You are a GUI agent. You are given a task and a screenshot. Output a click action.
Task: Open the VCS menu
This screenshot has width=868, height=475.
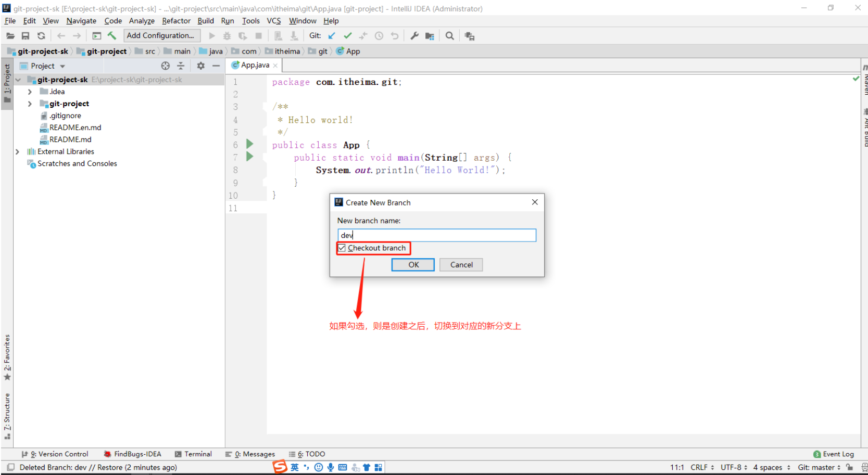(273, 21)
